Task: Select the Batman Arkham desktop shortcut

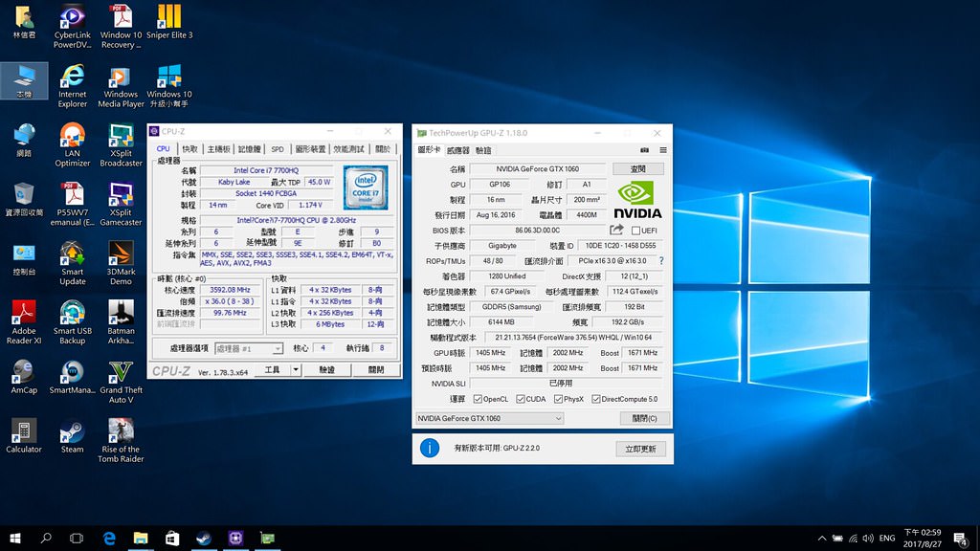Action: click(x=121, y=322)
